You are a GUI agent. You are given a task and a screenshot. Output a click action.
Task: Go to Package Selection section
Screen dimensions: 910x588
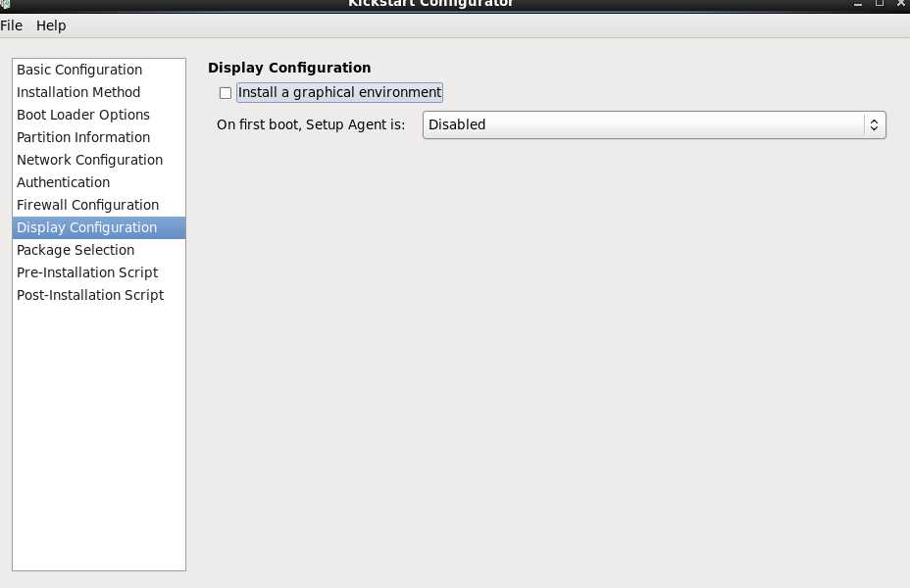click(99, 251)
